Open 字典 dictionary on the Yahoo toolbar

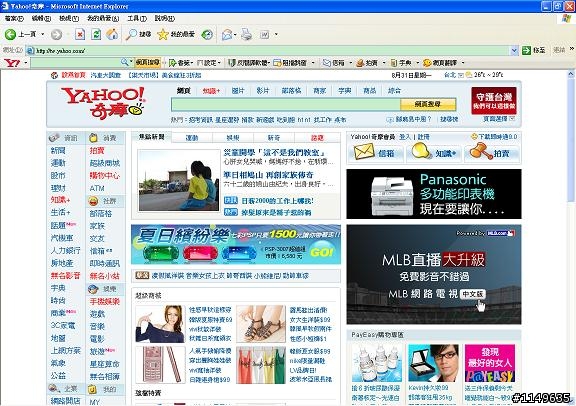[x=401, y=63]
